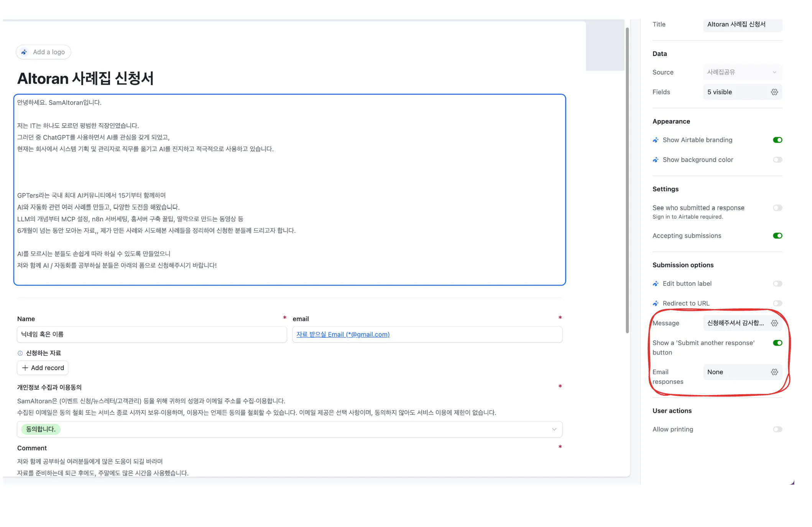The width and height of the screenshot is (812, 527).
Task: Open the Email responses gear icon
Action: pos(774,372)
